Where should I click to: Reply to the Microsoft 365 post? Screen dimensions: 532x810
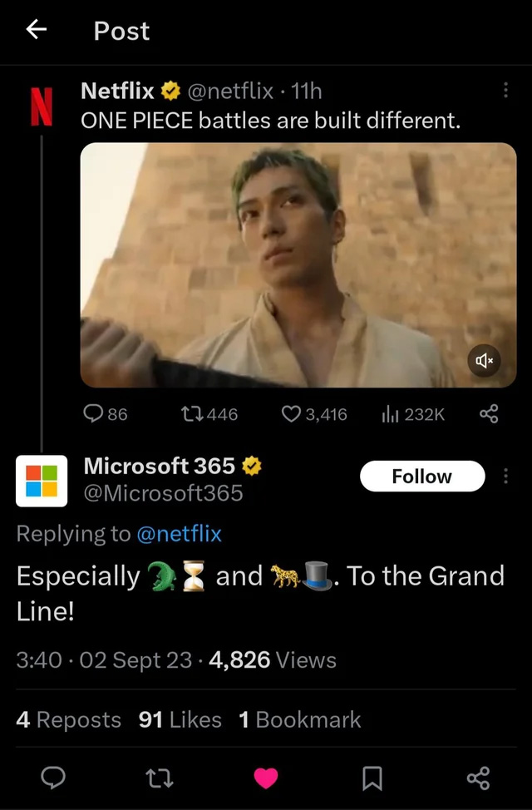click(53, 778)
